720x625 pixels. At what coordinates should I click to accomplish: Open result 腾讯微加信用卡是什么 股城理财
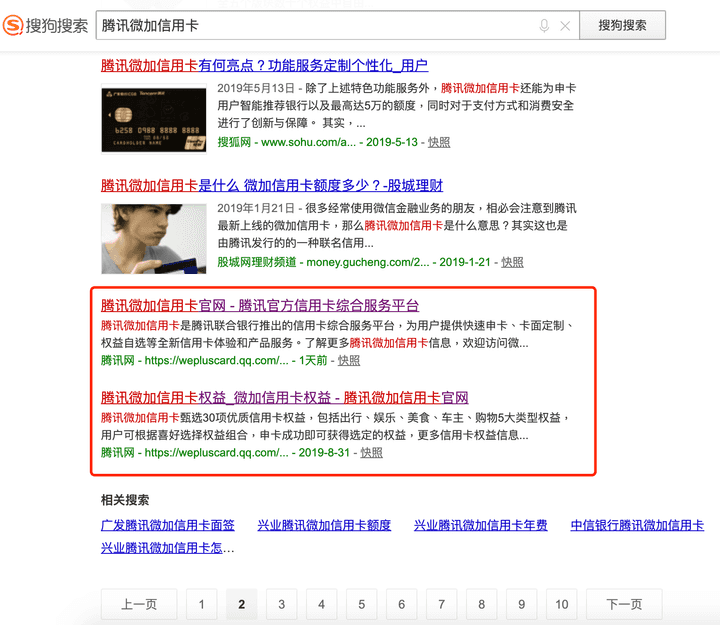tap(272, 186)
